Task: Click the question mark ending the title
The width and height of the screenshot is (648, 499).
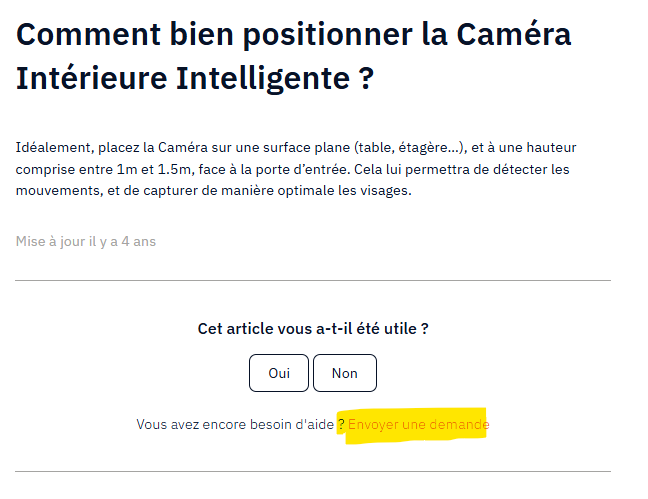Action: (365, 78)
